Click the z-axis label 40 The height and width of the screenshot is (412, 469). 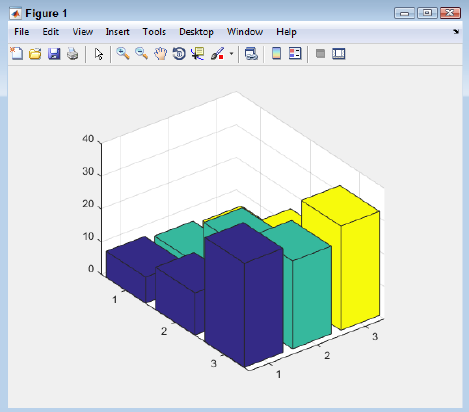click(88, 139)
